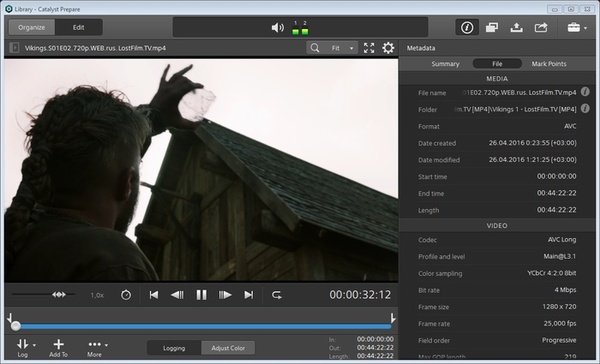Open the Copy clips icon
Image resolution: width=600 pixels, height=364 pixels.
492,28
